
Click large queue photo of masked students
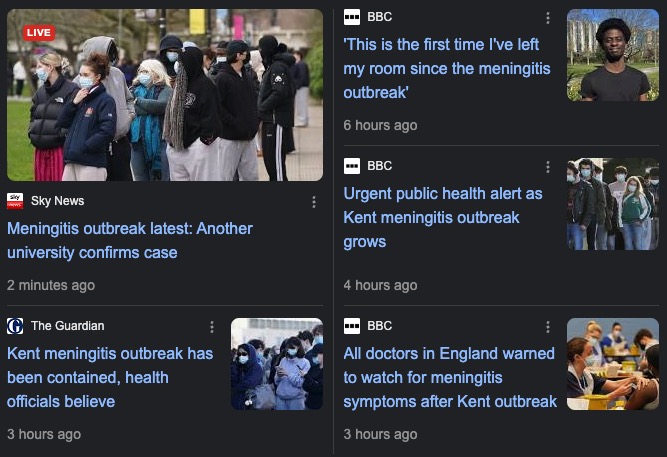165,95
